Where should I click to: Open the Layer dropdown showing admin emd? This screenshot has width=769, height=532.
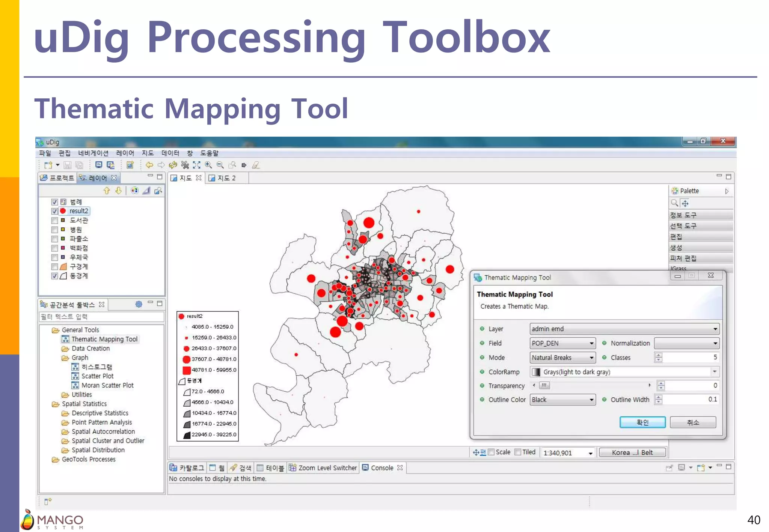[624, 329]
